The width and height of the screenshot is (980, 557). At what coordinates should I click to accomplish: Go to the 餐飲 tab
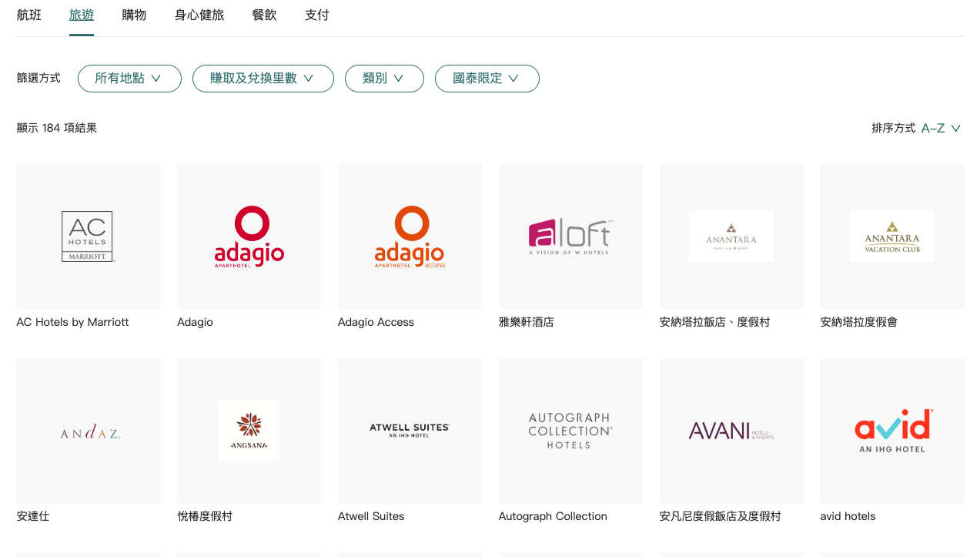(x=264, y=15)
